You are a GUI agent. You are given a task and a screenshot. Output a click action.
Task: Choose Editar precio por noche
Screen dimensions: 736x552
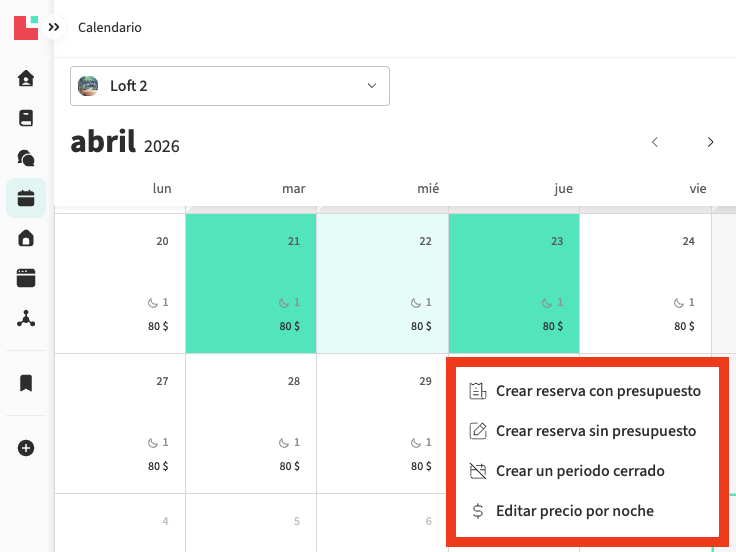click(574, 511)
